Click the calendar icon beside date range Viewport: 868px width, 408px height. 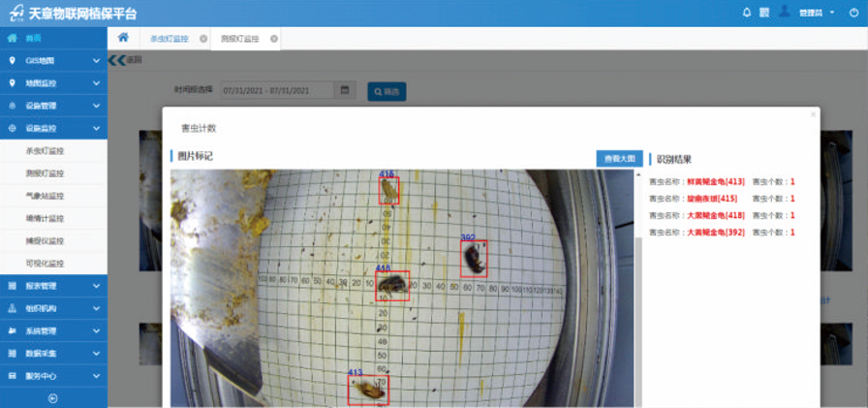click(345, 90)
